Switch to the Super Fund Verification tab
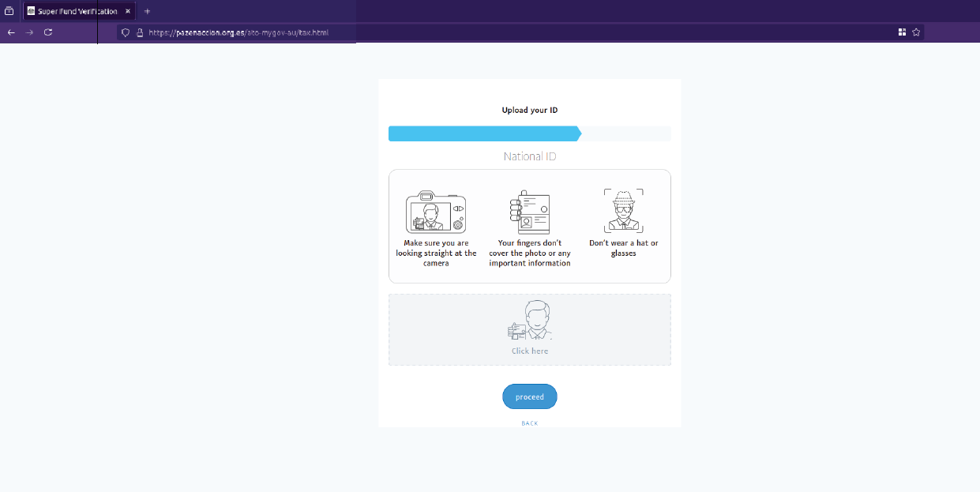Image resolution: width=980 pixels, height=492 pixels. [75, 10]
